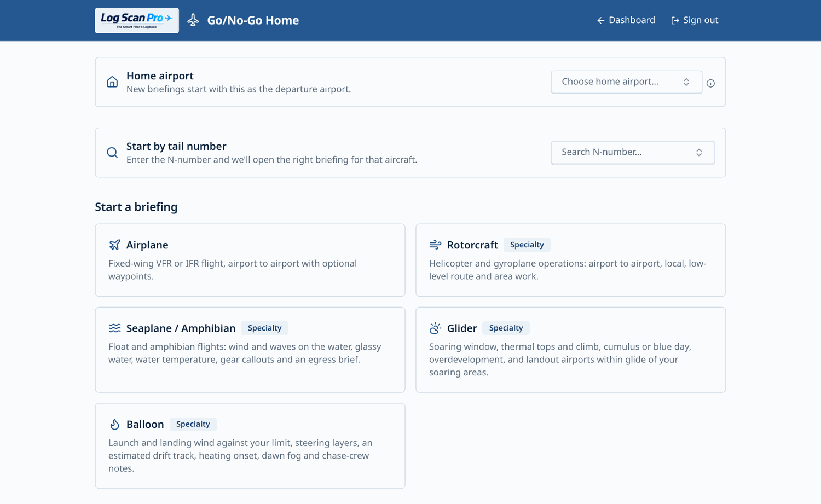
Task: Click the cloud-sun icon on the Glider card
Action: coord(435,328)
